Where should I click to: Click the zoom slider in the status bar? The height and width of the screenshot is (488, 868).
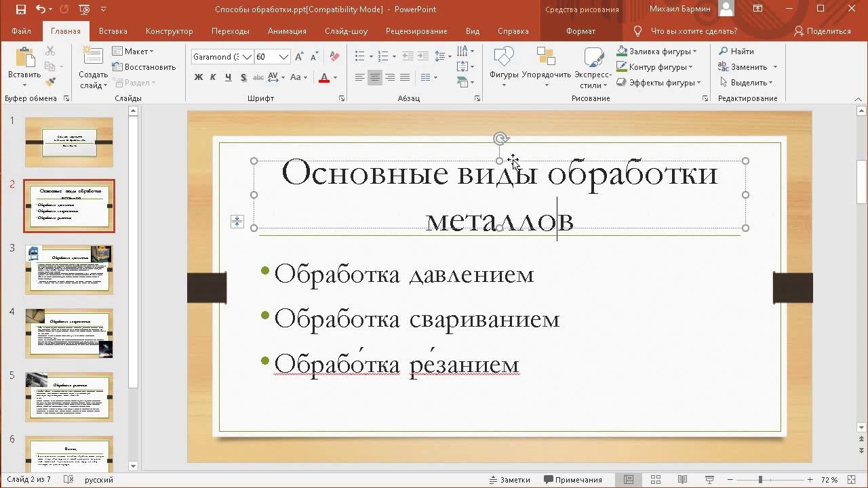[760, 480]
